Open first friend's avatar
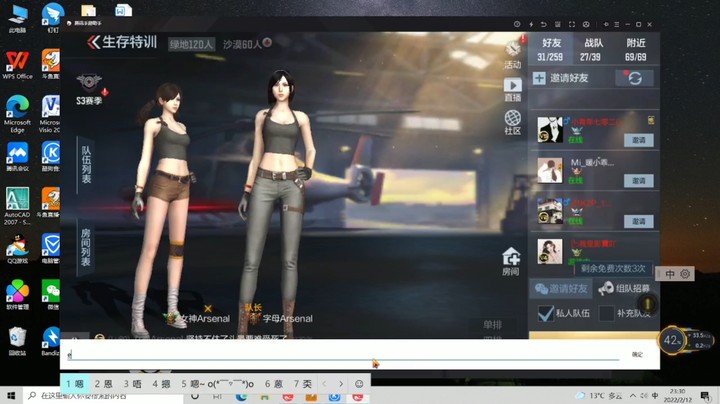This screenshot has height=404, width=720. coord(550,129)
